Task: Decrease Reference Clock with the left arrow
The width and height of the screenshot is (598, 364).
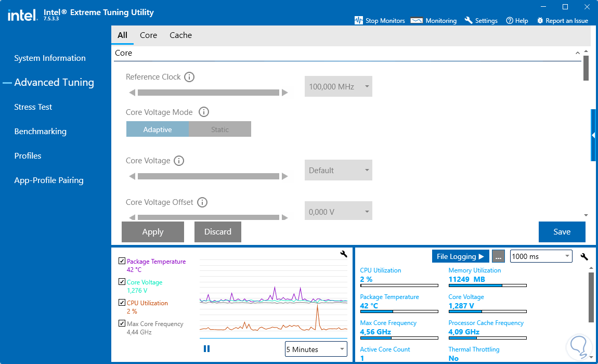Action: pos(132,93)
